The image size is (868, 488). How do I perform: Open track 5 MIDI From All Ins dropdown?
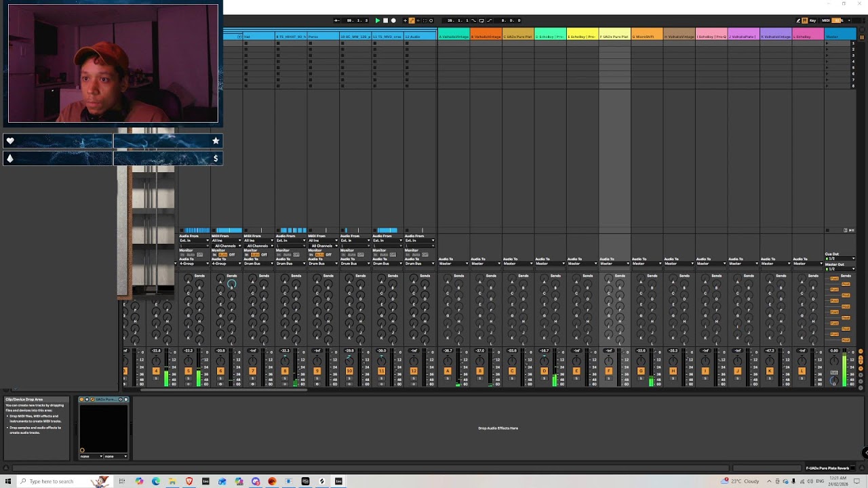pyautogui.click(x=226, y=241)
